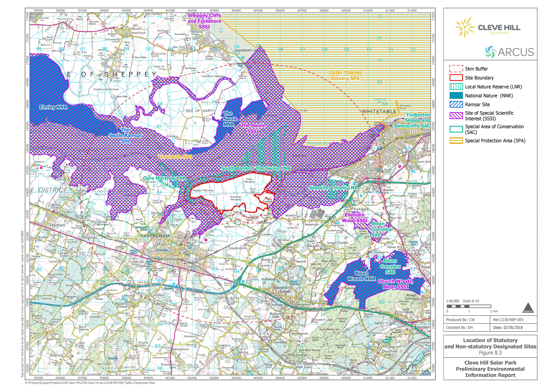The height and width of the screenshot is (392, 554).
Task: Click the scale bar below 1:60,000
Action: (x=469, y=306)
